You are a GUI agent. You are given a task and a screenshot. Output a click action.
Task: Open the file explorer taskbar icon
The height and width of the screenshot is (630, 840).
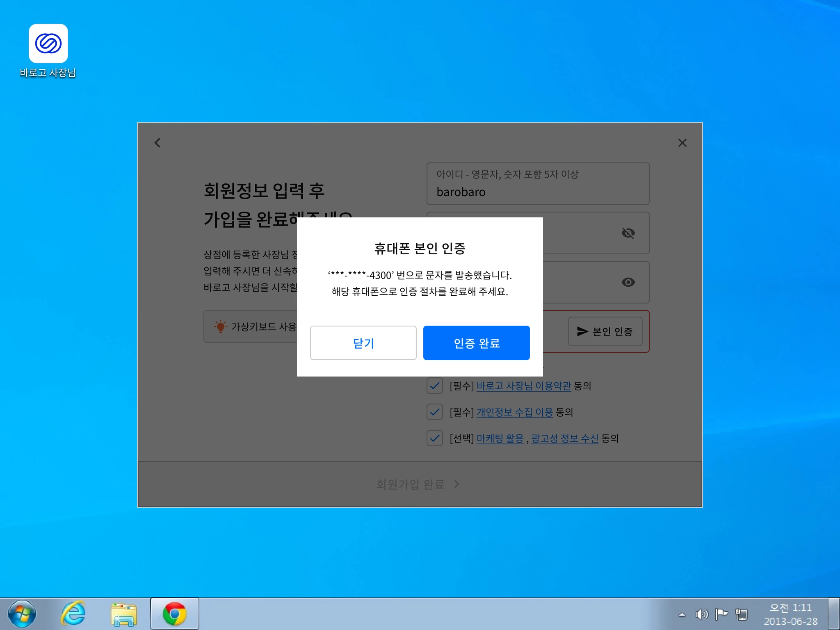coord(123,614)
